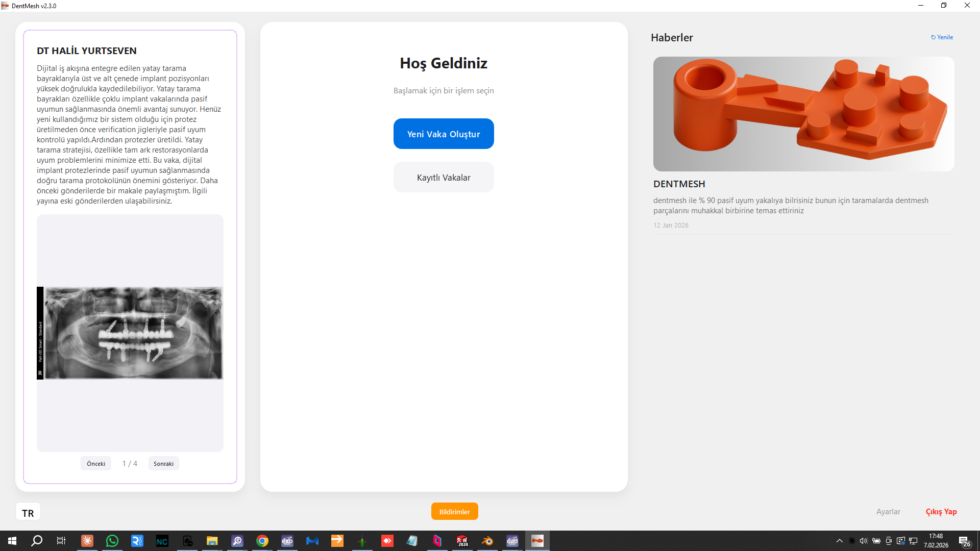
Task: Go back with the Önceki button
Action: pyautogui.click(x=96, y=464)
